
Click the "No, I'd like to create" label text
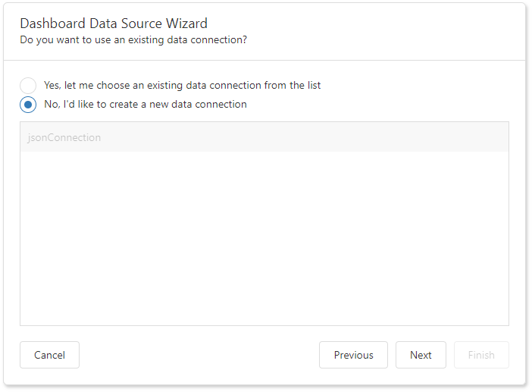click(x=145, y=105)
